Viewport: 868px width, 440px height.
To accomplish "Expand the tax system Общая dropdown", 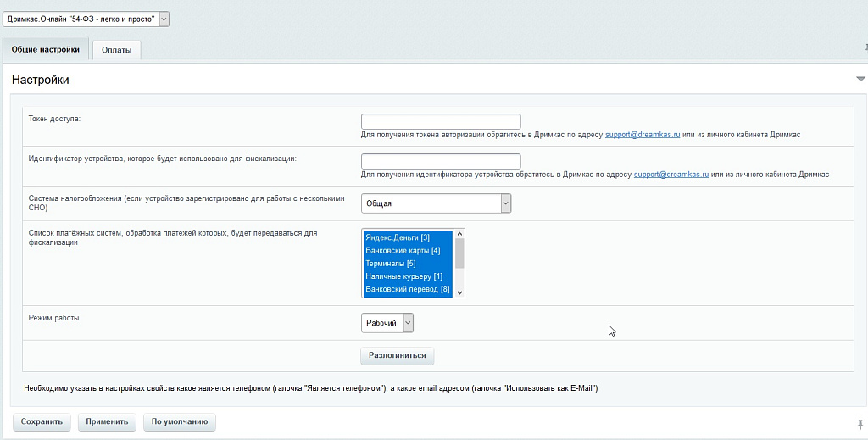I will pyautogui.click(x=436, y=203).
